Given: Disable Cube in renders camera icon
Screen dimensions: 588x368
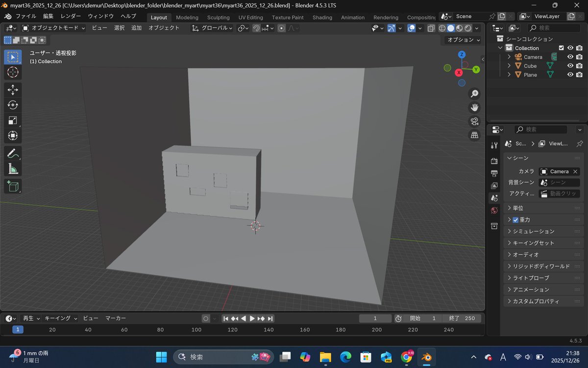Looking at the screenshot, I should [x=579, y=66].
